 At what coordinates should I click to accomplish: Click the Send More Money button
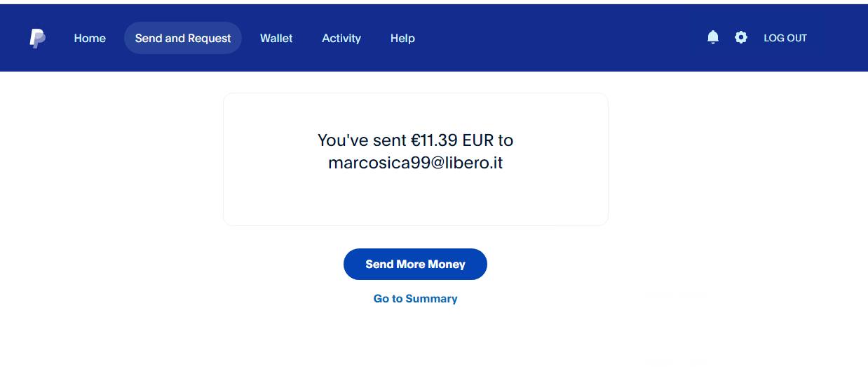(x=415, y=265)
